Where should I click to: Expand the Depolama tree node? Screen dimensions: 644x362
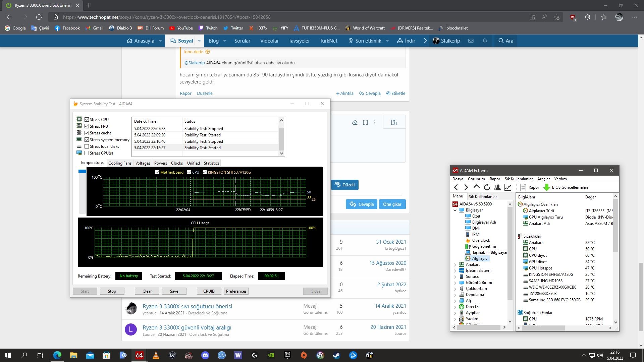pos(455,295)
